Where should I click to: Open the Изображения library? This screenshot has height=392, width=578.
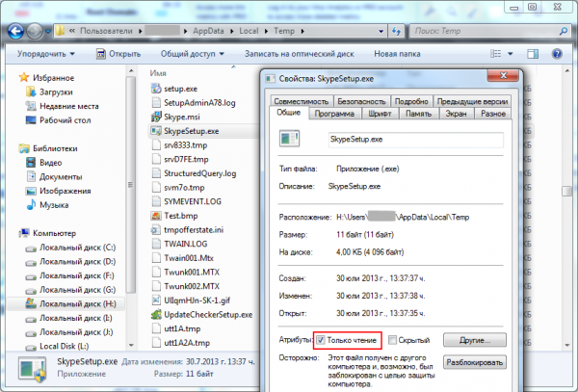point(65,191)
